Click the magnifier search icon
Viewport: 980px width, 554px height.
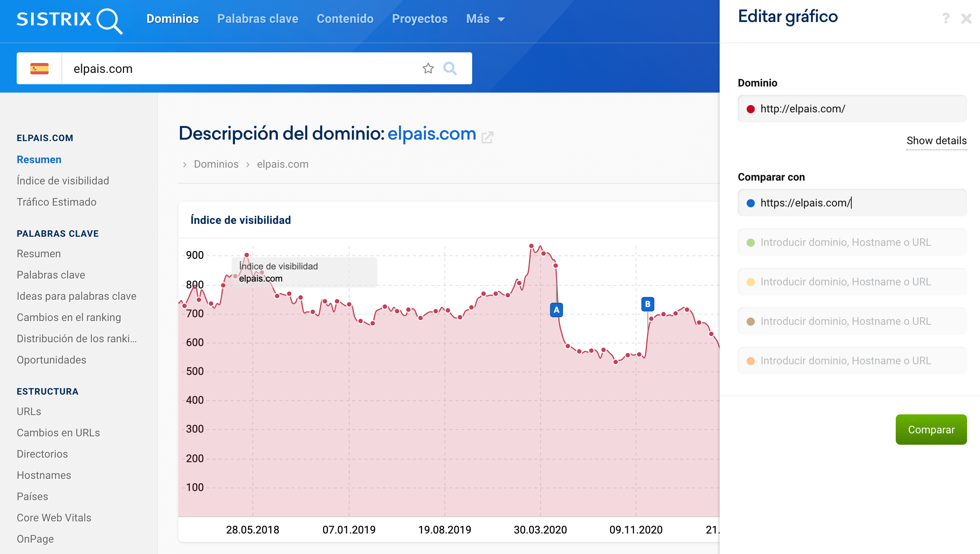(x=450, y=68)
